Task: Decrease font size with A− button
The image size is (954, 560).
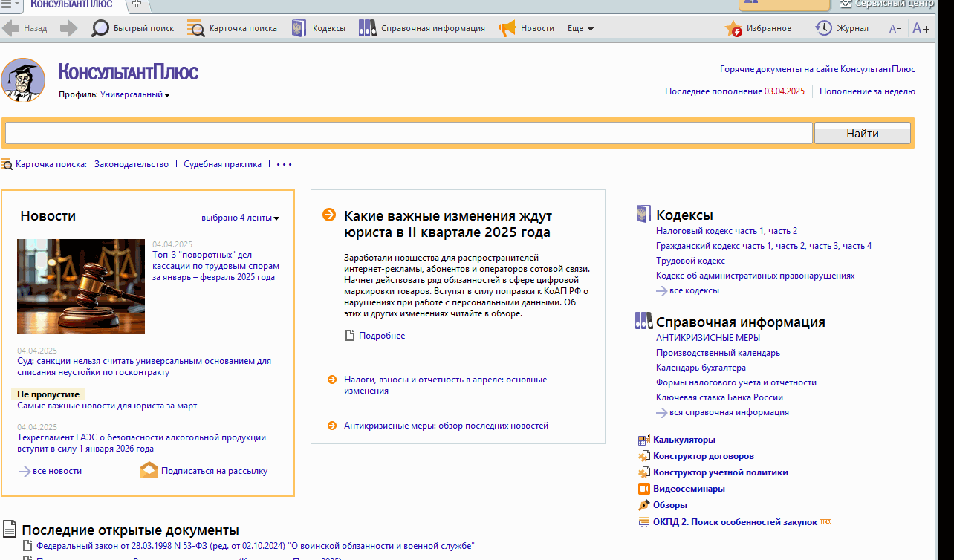Action: (895, 28)
